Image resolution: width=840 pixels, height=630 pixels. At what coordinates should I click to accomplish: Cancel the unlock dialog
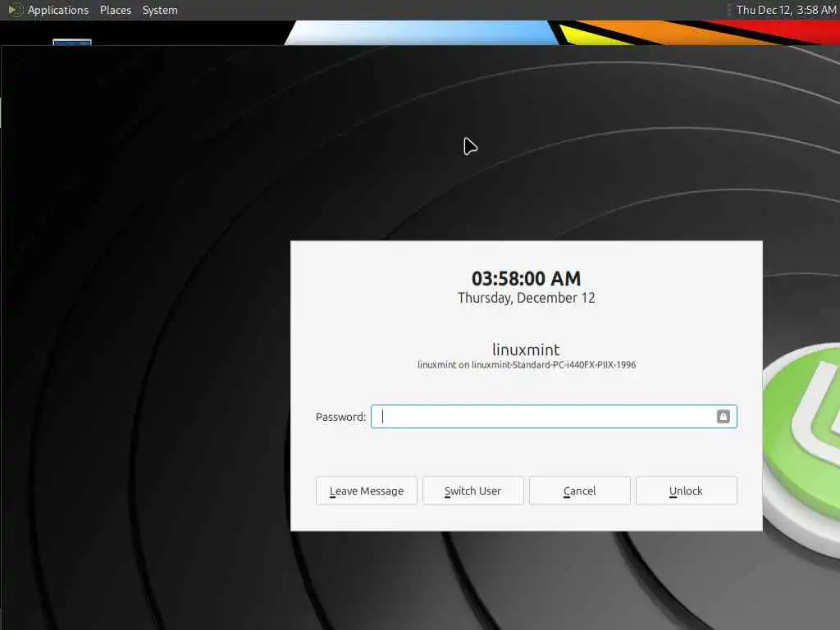pos(579,491)
